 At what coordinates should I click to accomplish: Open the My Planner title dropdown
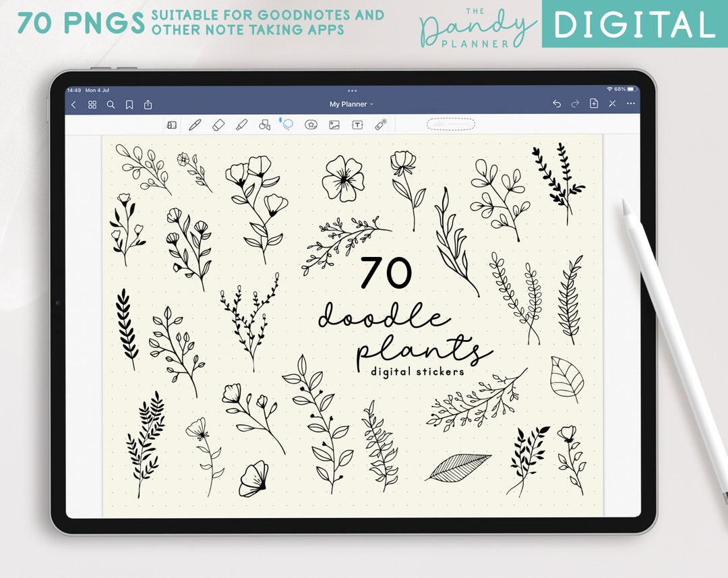[351, 105]
